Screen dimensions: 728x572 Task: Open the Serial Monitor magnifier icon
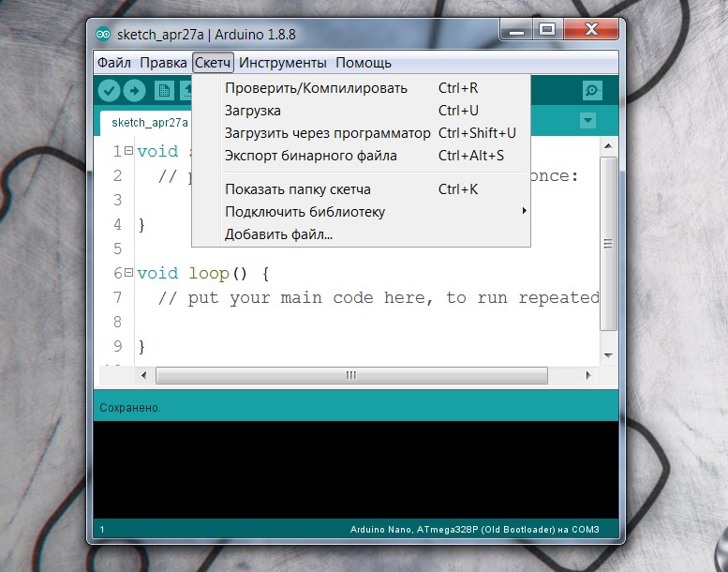[x=592, y=90]
